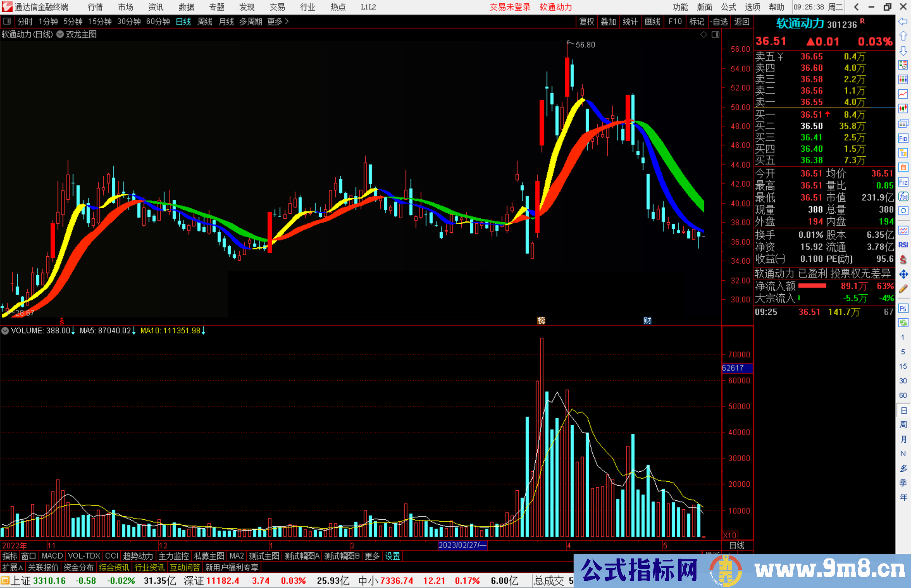911x588 pixels.
Task: Click the back arrow sidebar icon
Action: coord(903,21)
